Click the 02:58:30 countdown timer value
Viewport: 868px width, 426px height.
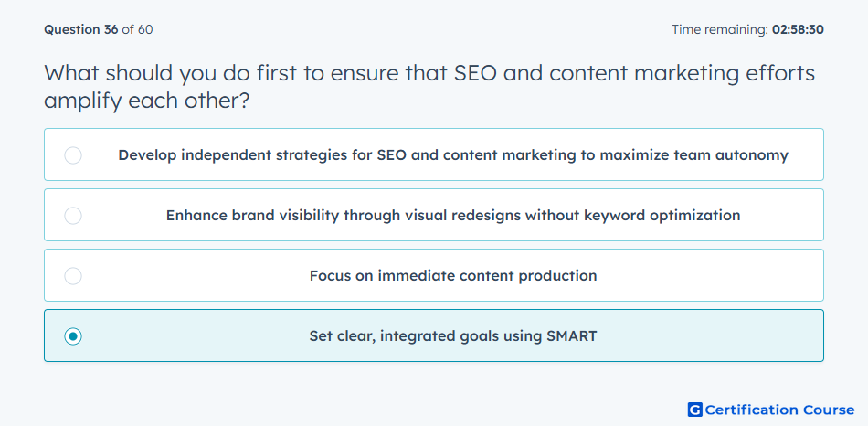(798, 29)
